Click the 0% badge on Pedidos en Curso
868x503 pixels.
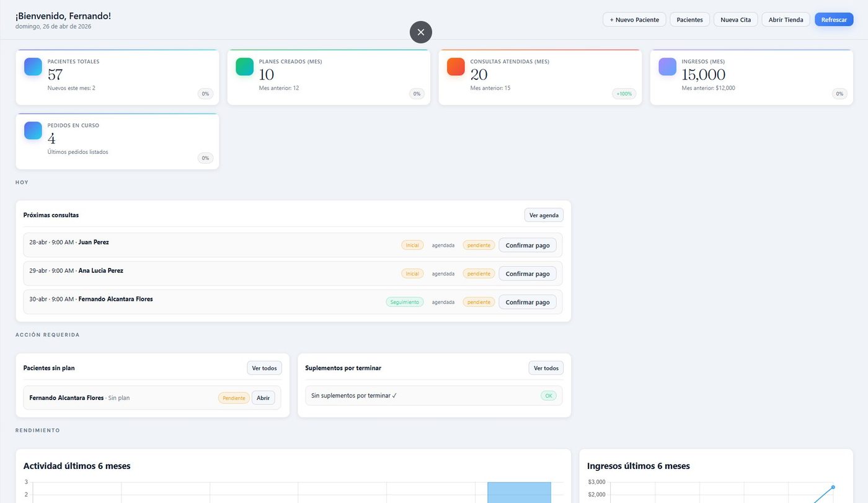[x=205, y=158]
